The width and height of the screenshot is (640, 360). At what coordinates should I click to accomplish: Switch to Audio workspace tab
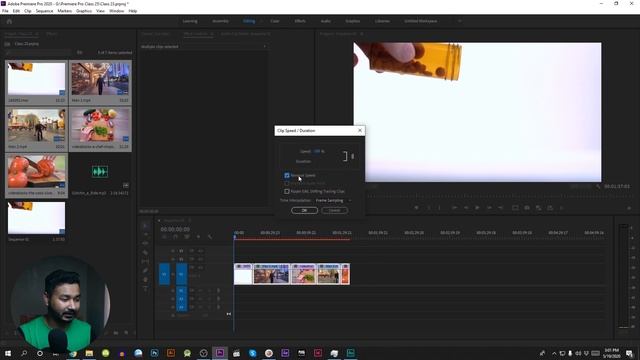click(x=325, y=21)
